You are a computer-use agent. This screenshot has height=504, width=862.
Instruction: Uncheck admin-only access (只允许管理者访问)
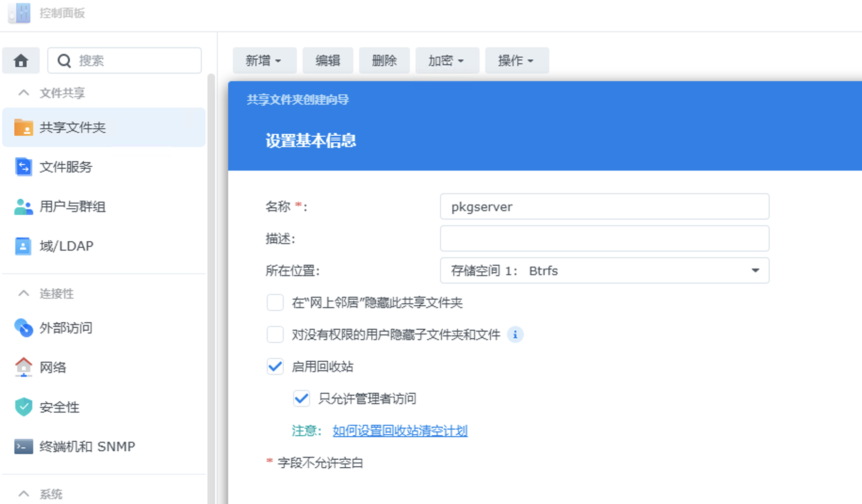(301, 398)
